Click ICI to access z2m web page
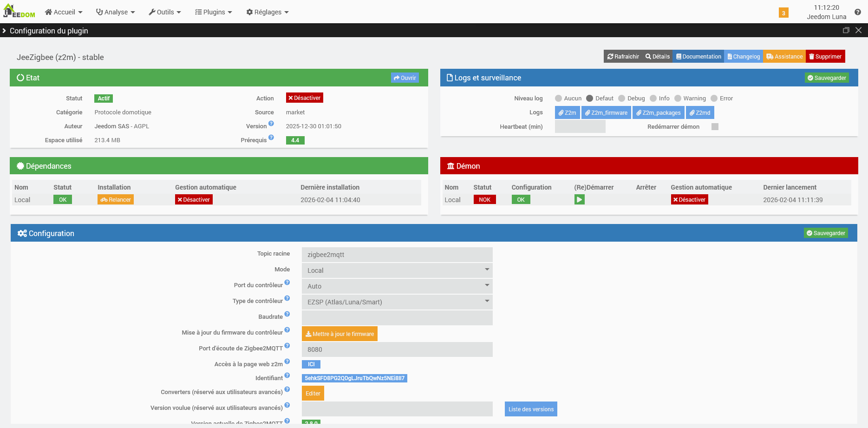 pos(311,364)
